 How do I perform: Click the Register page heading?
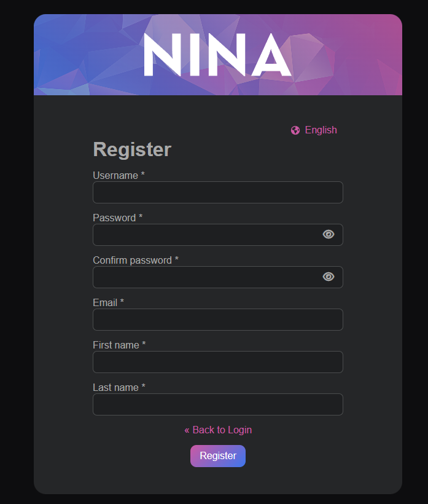tap(132, 149)
